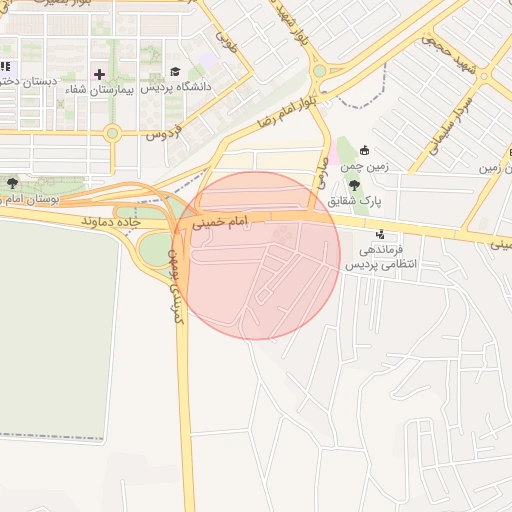Screen dimensions: 512x512
Task: Click the کمربندی بومهن road label
Action: pyautogui.click(x=176, y=286)
